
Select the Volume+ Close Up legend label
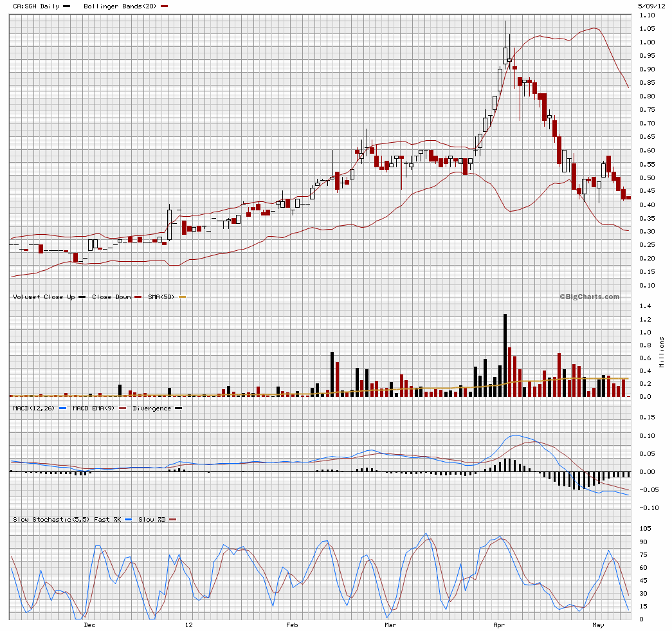(x=43, y=297)
